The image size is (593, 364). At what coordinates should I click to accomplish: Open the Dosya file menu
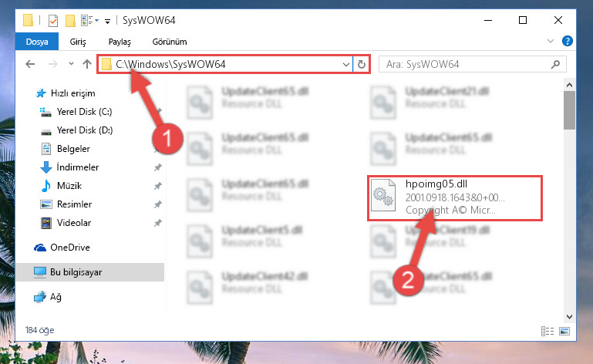click(37, 42)
